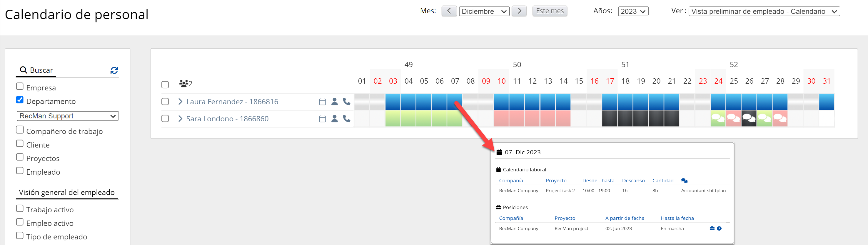Image resolution: width=868 pixels, height=245 pixels.
Task: Click the Buscar search field
Action: (64, 70)
